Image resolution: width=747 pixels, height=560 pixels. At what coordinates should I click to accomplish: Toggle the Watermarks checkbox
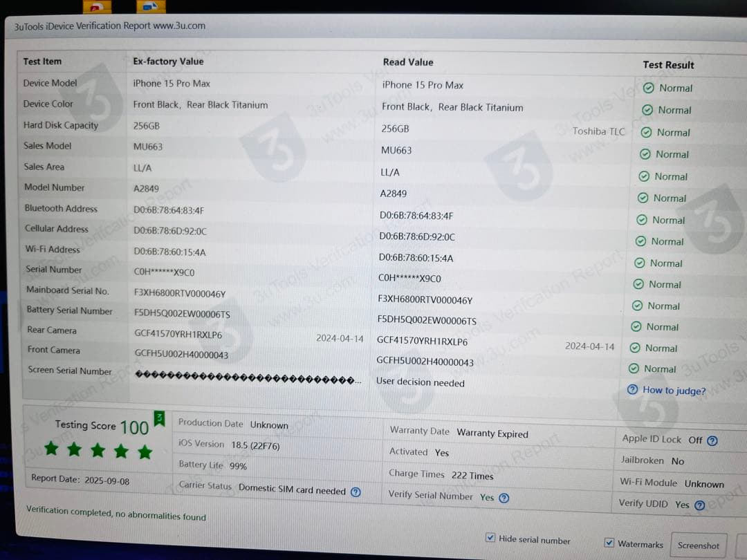tap(609, 543)
